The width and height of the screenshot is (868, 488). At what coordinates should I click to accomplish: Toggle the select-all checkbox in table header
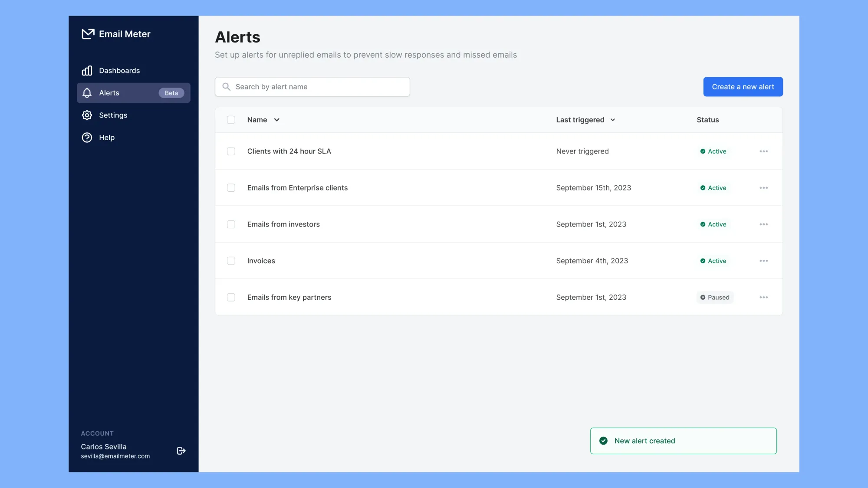pos(231,120)
